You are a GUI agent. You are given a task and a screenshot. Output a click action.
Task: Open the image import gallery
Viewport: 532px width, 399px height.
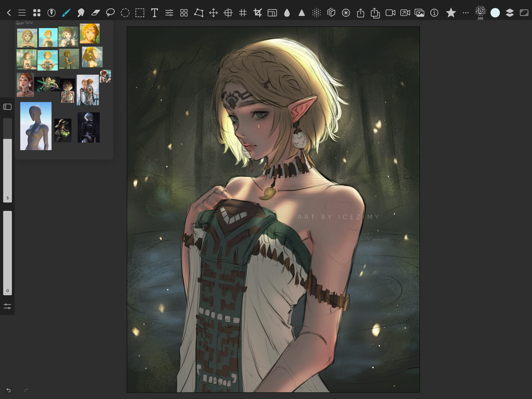coord(420,12)
